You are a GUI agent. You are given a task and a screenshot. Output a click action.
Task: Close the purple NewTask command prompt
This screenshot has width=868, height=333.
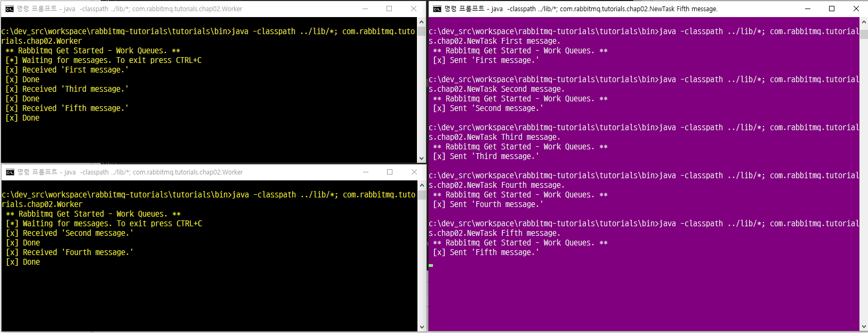coord(856,9)
